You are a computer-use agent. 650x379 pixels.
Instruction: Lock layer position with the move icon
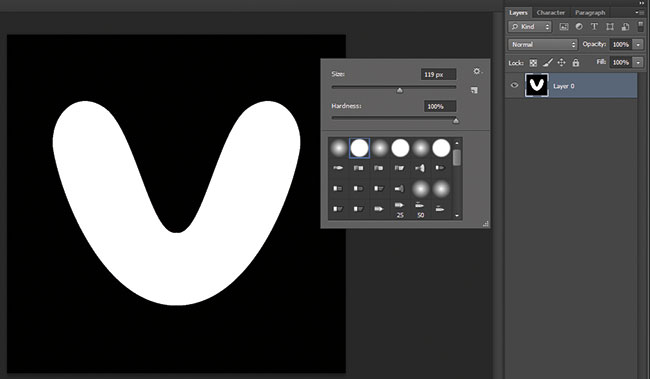(x=562, y=63)
